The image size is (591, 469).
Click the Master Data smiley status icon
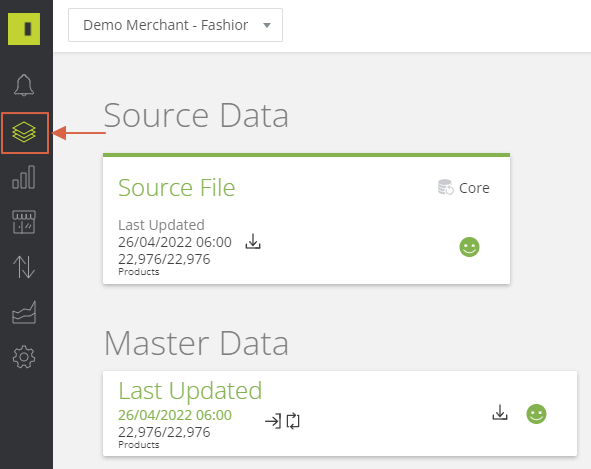[536, 414]
